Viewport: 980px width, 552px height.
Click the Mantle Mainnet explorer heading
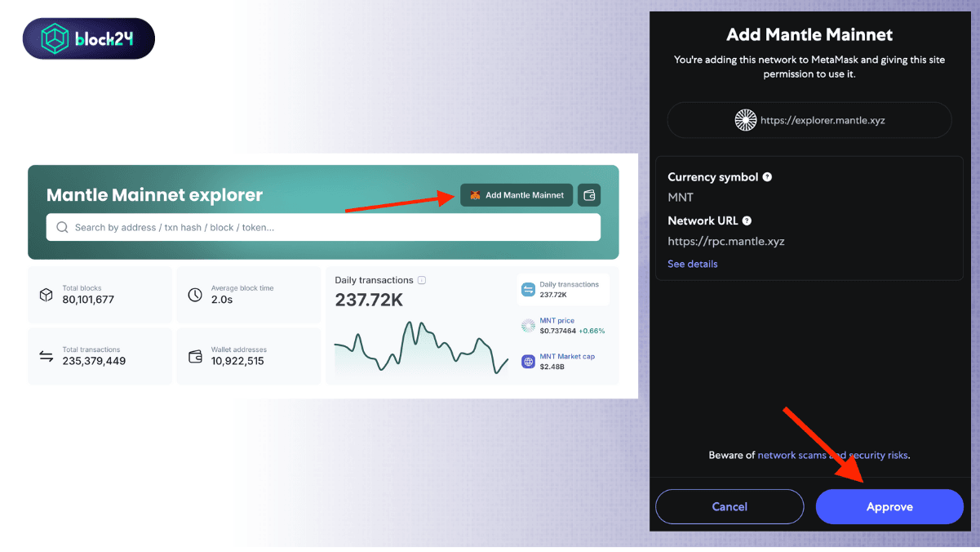(x=154, y=195)
